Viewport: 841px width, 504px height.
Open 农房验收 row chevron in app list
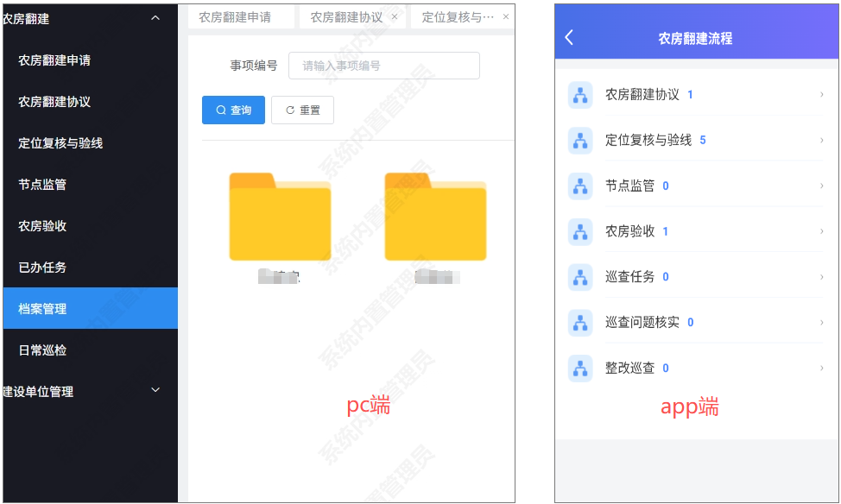pyautogui.click(x=821, y=231)
